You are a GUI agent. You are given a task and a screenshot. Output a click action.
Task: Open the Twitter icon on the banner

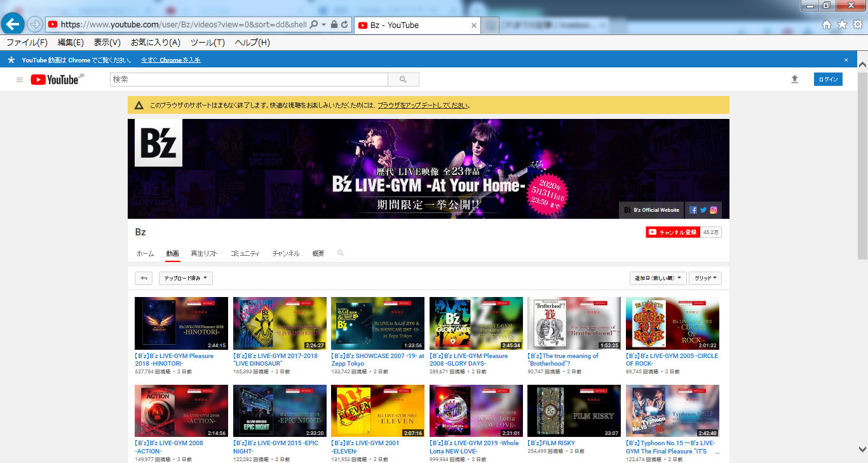pos(703,210)
